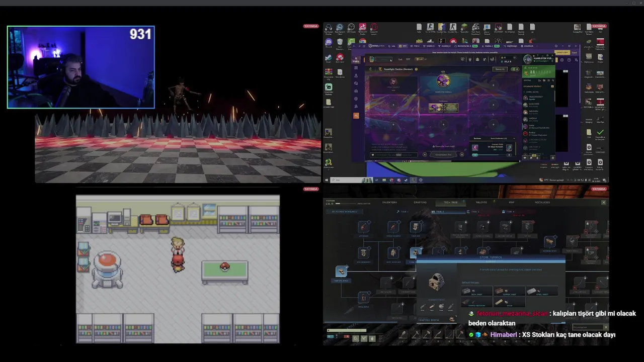Open the Discord desktop shortcut
This screenshot has width=644, height=362.
click(329, 42)
